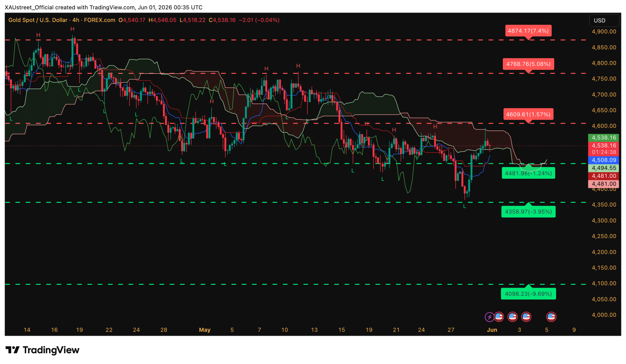The width and height of the screenshot is (626, 364).
Task: Click the 4,000.00 price axis label
Action: click(604, 315)
